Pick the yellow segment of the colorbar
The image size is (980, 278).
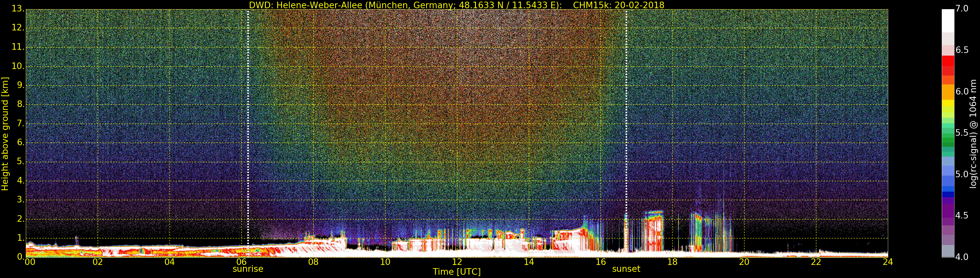[948, 103]
